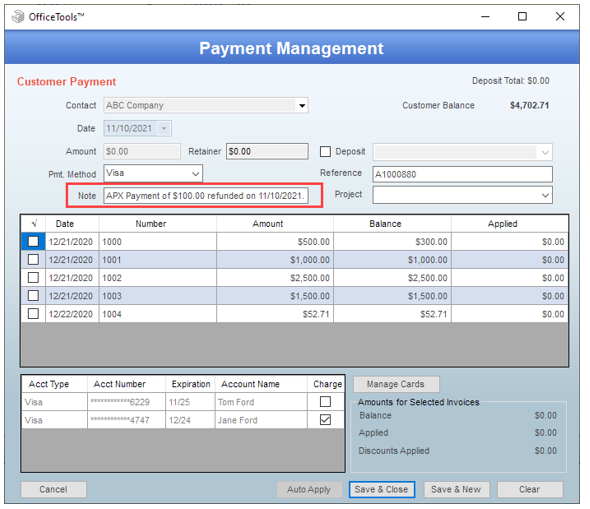Open the Project dropdown
The height and width of the screenshot is (509, 590).
545,195
